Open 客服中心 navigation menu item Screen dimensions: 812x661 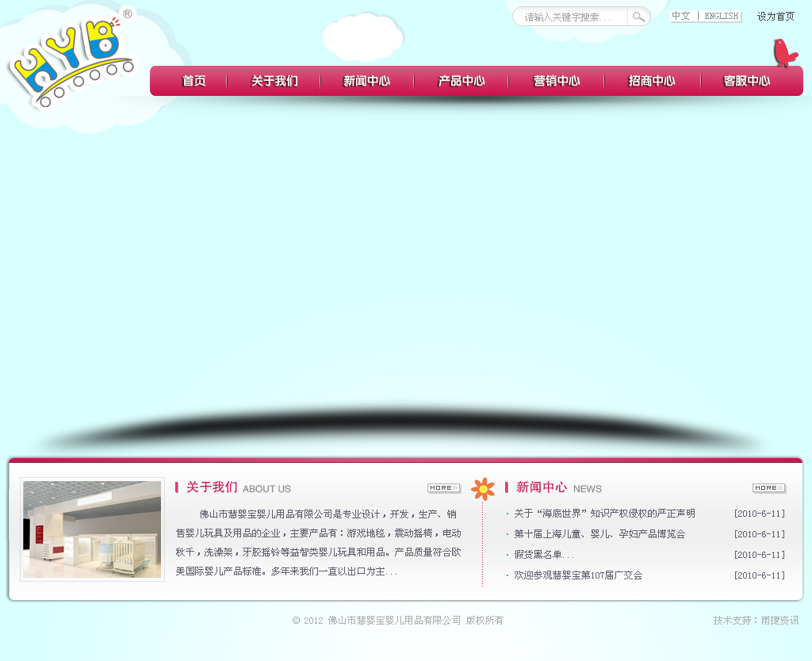pyautogui.click(x=747, y=81)
